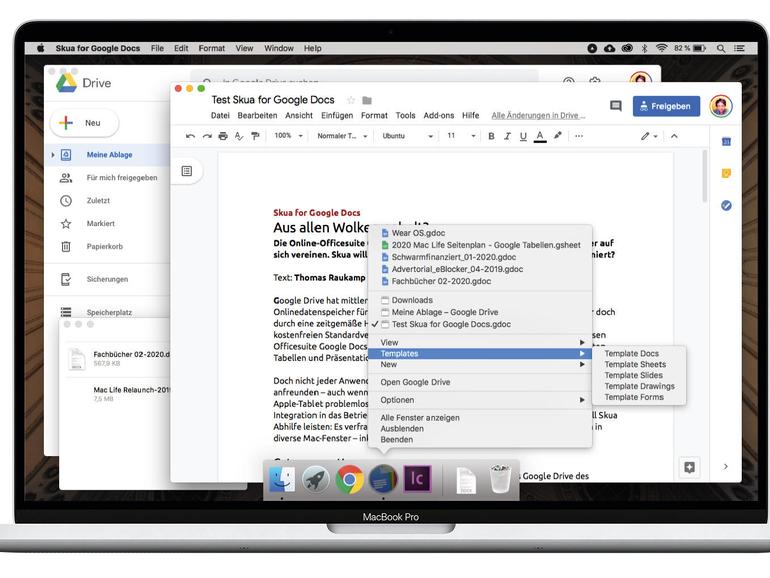Select Open Google Drive menu entry
Image resolution: width=770 pixels, height=578 pixels.
(x=480, y=382)
